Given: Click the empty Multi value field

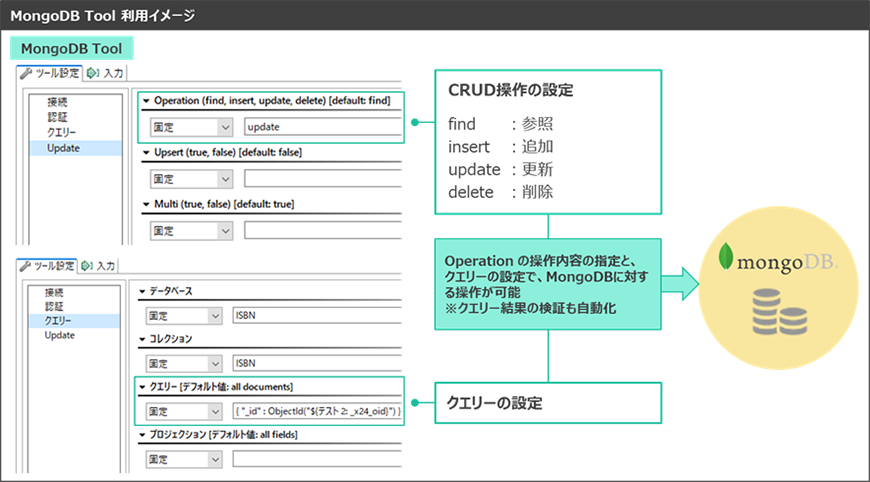Looking at the screenshot, I should click(323, 230).
